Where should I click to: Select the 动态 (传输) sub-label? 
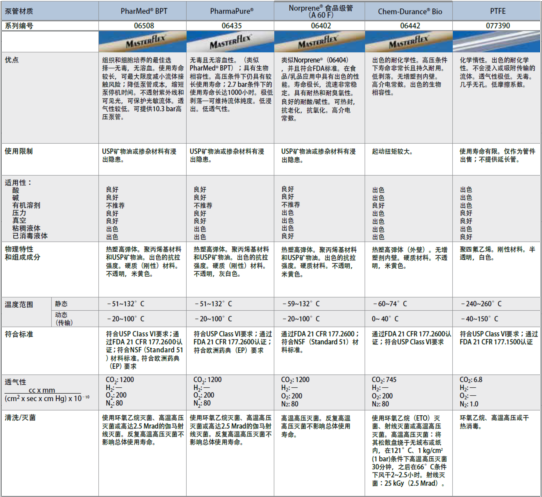(x=64, y=319)
